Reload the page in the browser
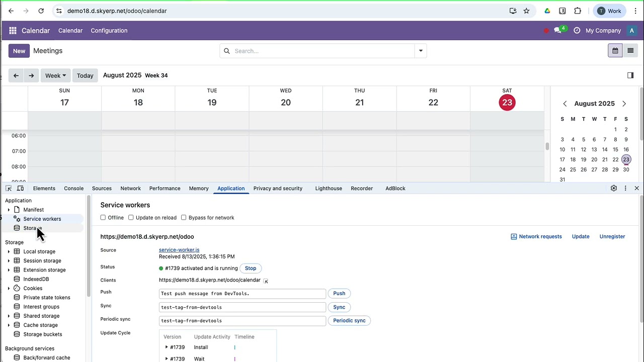The height and width of the screenshot is (362, 644). coord(41,11)
